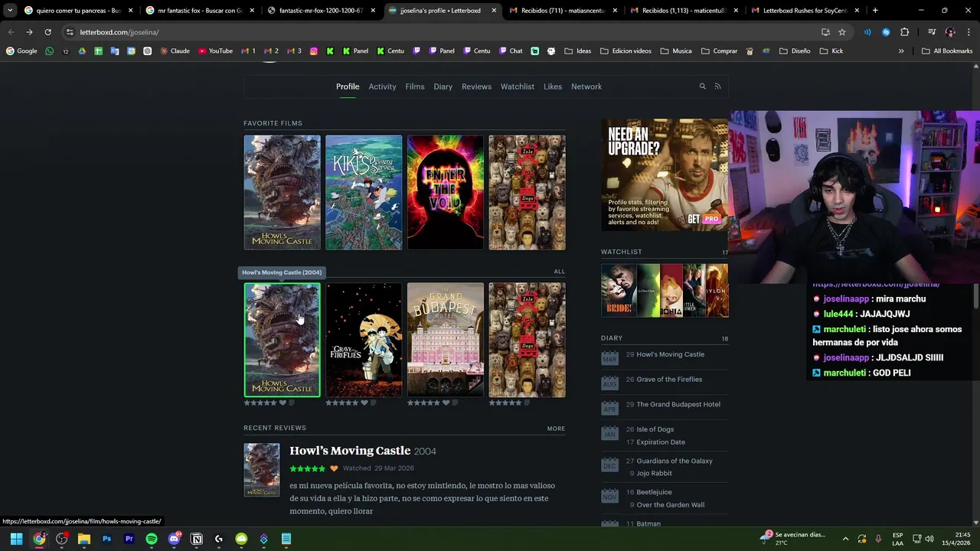Open the YouTube bookmark
Image resolution: width=980 pixels, height=551 pixels.
[x=215, y=51]
